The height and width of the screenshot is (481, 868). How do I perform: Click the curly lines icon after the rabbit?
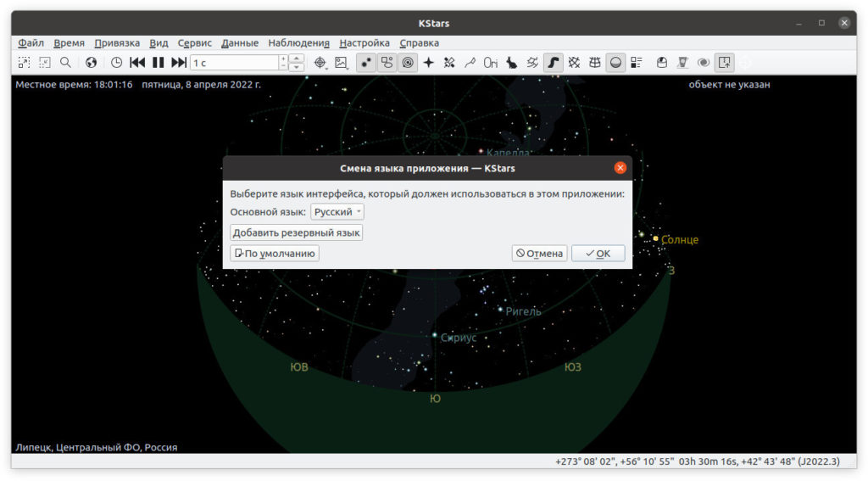532,63
